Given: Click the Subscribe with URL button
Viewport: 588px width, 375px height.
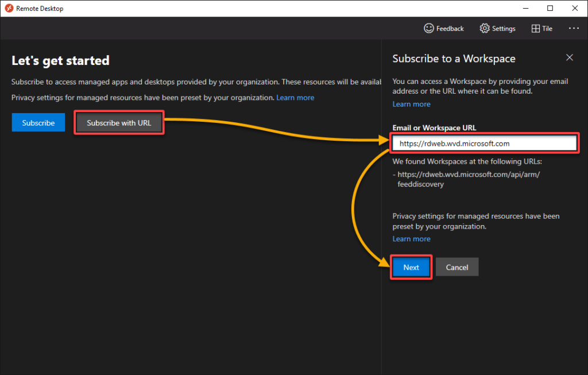Looking at the screenshot, I should (x=118, y=122).
